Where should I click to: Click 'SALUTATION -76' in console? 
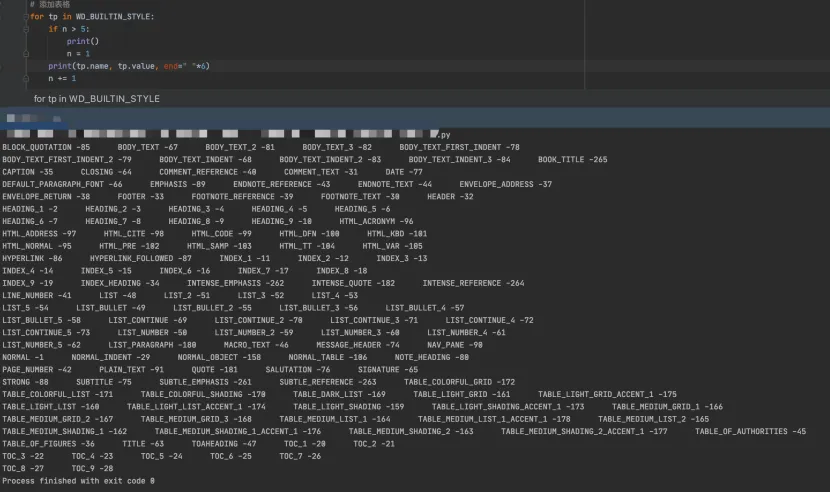click(x=298, y=370)
